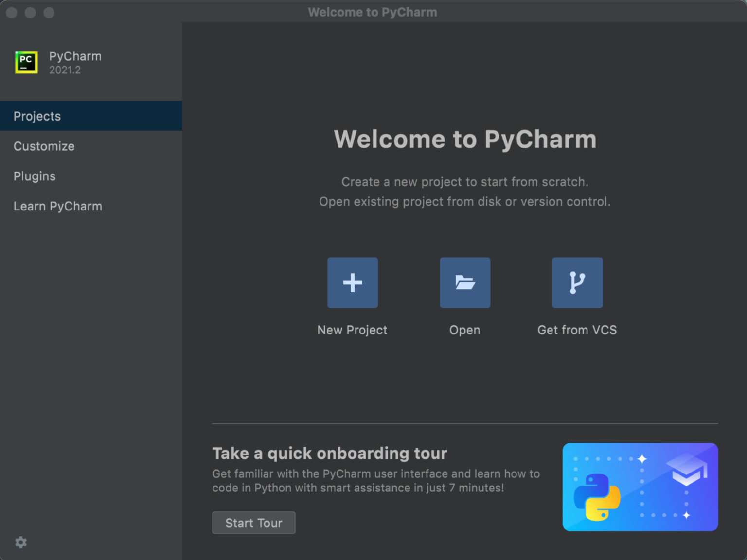Viewport: 747px width, 560px height.
Task: Open the Plugins section
Action: click(35, 176)
